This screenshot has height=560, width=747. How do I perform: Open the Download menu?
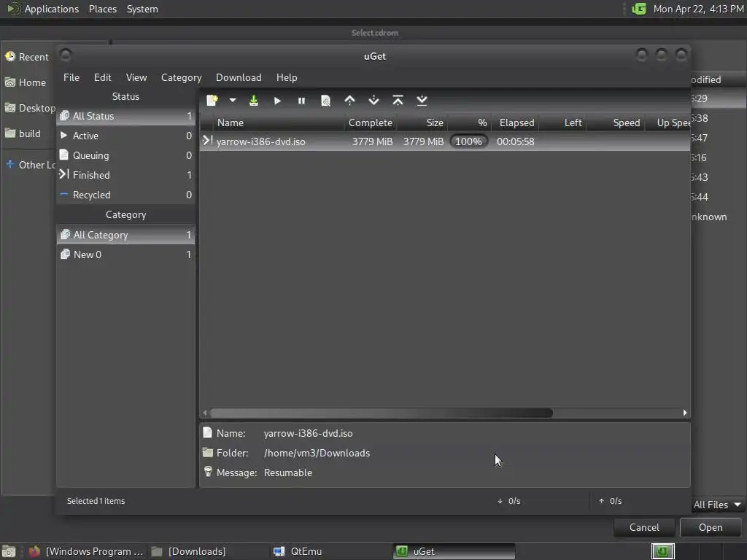[x=239, y=77]
